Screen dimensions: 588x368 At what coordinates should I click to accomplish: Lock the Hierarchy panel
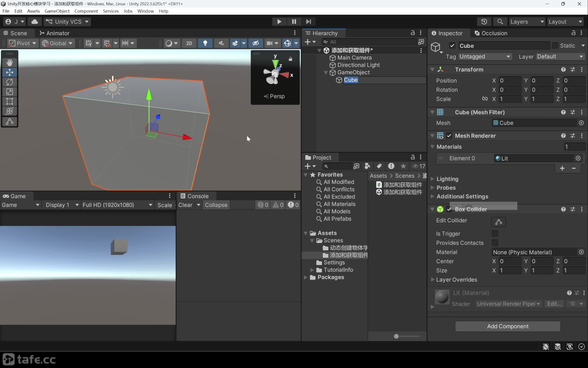(413, 33)
